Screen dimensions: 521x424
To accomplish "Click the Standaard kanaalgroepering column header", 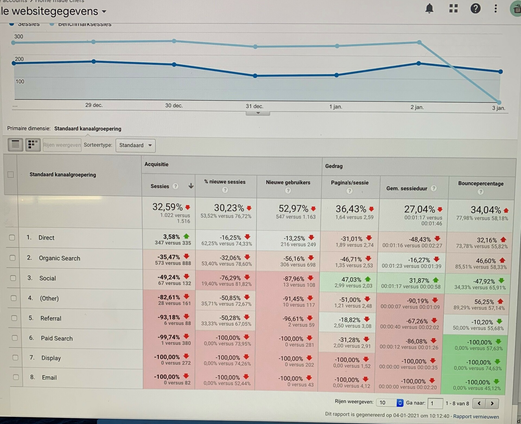I will coord(63,175).
